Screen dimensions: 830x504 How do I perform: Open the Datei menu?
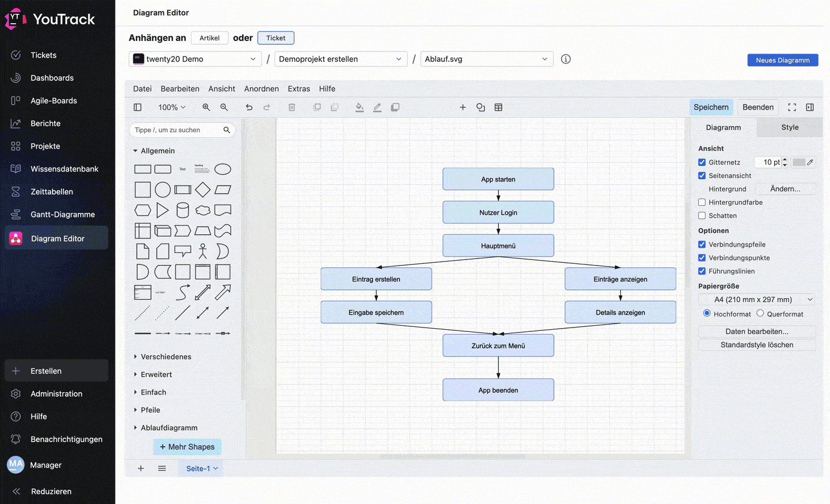[x=142, y=89]
